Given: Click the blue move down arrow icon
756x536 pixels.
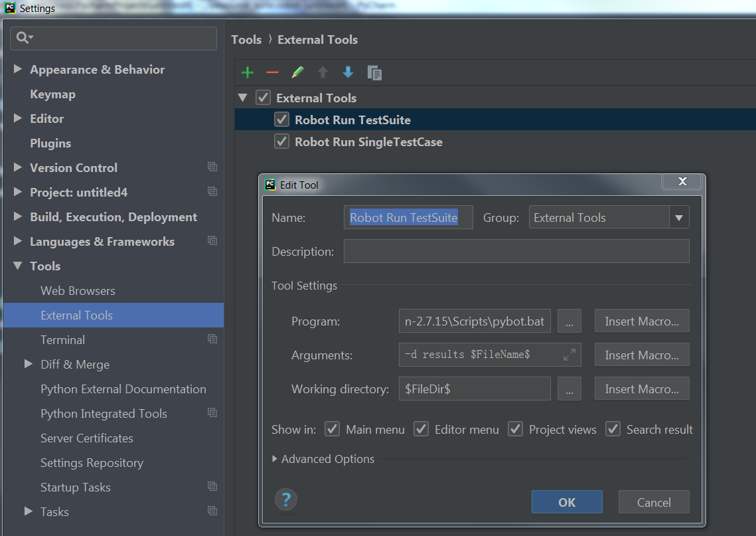Looking at the screenshot, I should coord(348,72).
